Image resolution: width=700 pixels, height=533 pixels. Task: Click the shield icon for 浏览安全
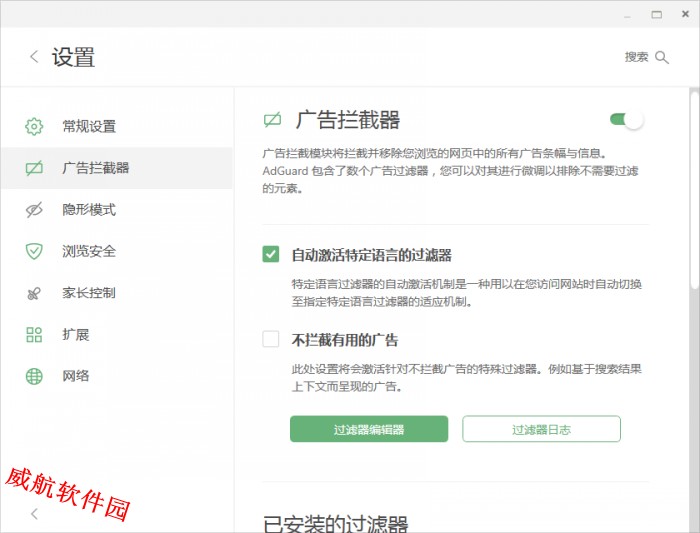click(34, 251)
